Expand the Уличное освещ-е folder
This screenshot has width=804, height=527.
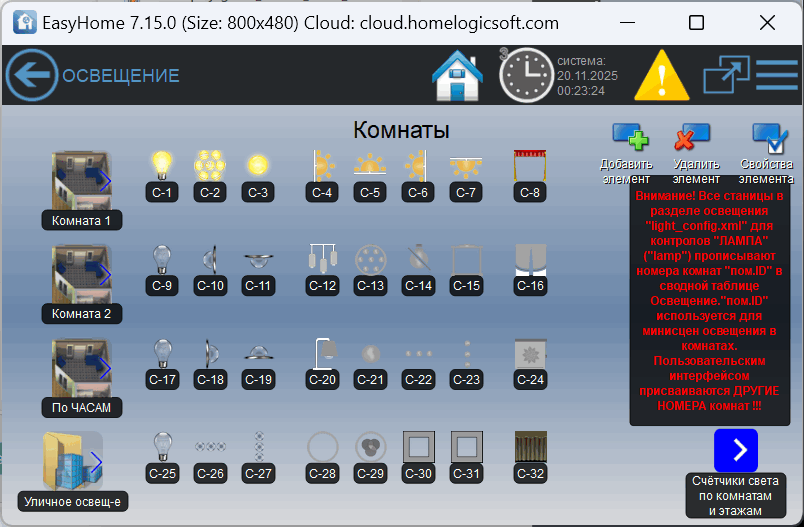coord(72,461)
